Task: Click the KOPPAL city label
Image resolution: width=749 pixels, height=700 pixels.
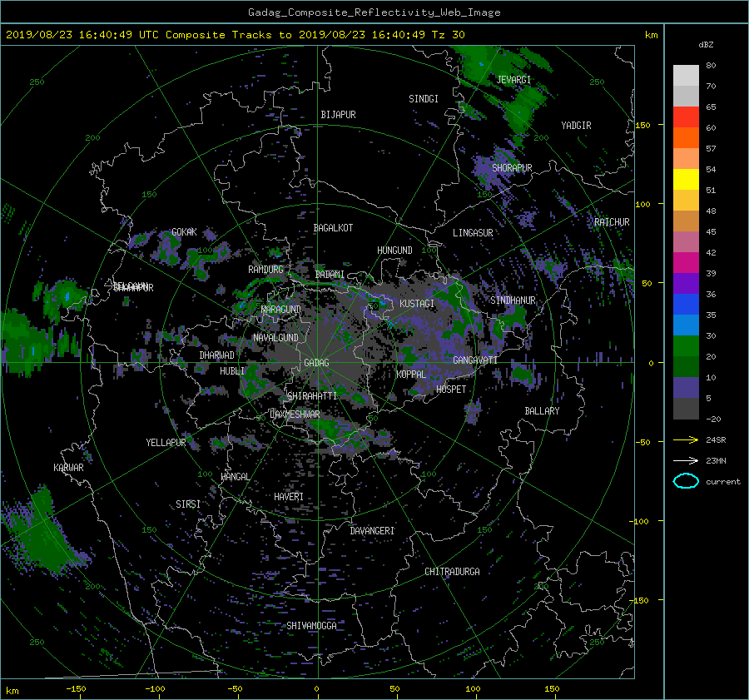Action: [x=411, y=375]
